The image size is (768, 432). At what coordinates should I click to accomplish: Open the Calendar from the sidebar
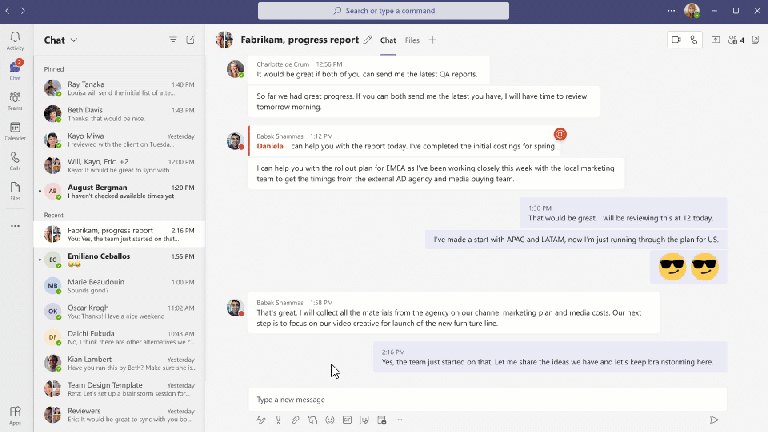[15, 131]
